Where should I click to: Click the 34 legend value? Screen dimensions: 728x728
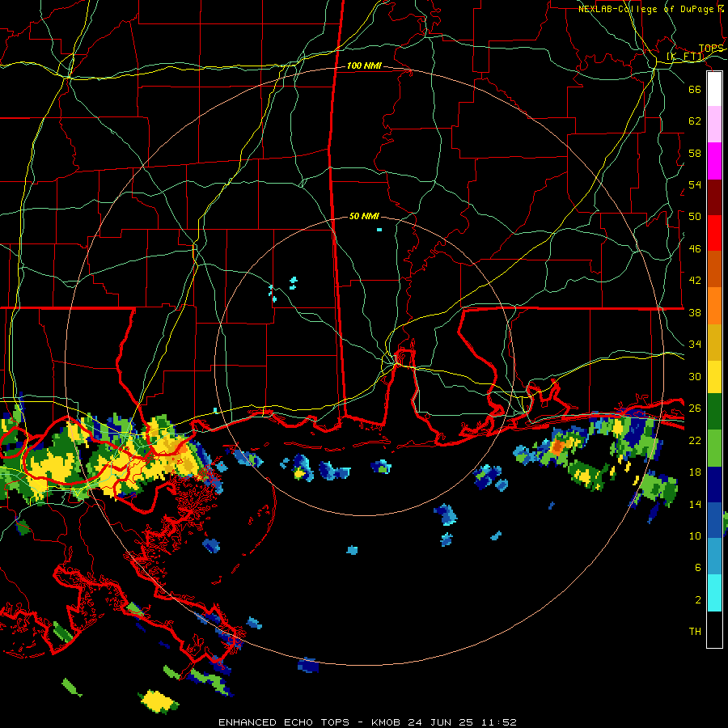click(695, 345)
